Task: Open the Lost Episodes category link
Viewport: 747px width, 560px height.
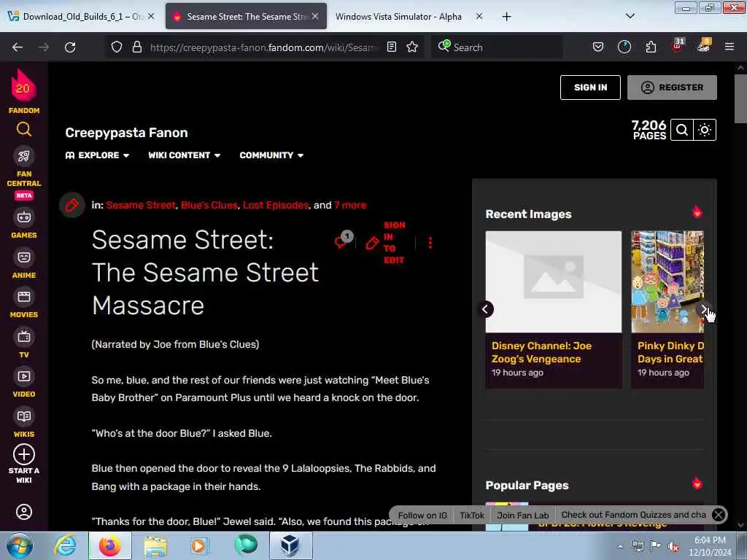Action: [x=276, y=205]
